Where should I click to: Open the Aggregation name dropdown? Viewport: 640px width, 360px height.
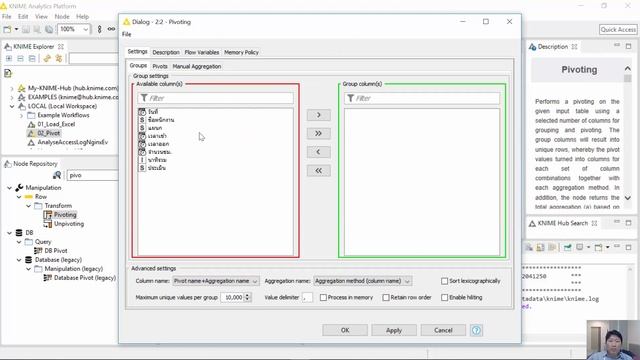pyautogui.click(x=362, y=281)
